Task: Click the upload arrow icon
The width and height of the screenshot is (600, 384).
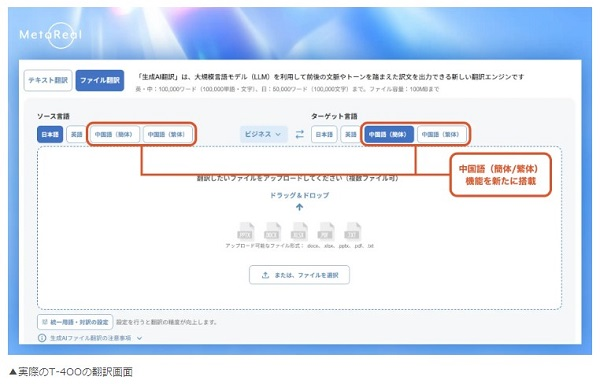Action: [299, 207]
